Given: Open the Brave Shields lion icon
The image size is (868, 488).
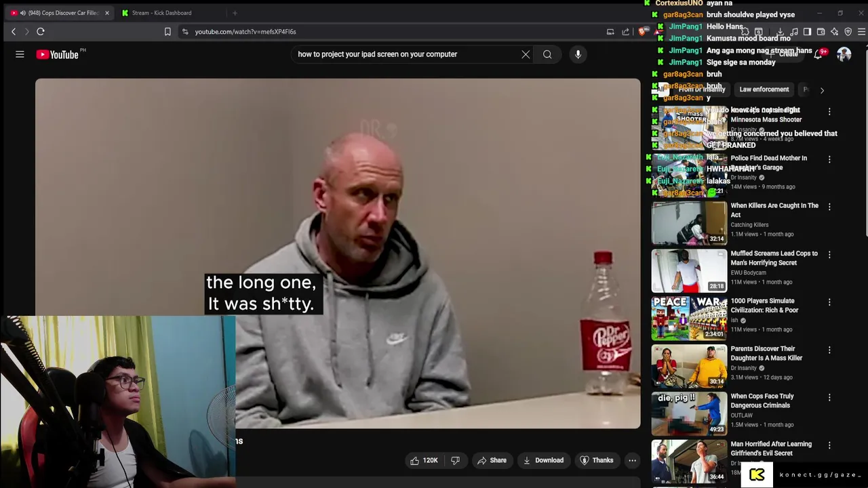Looking at the screenshot, I should tap(642, 31).
